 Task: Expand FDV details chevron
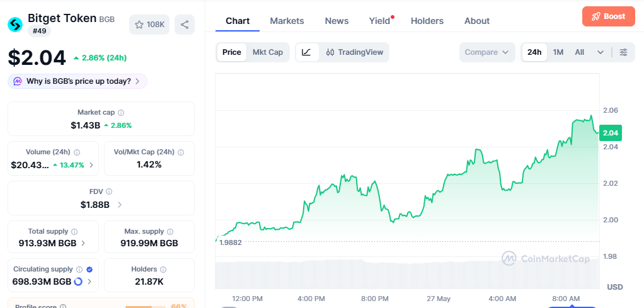point(120,205)
